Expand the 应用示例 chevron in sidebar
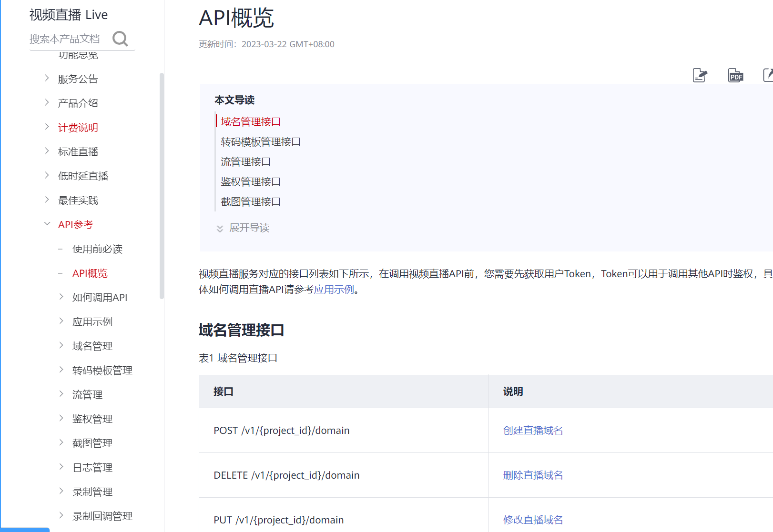Image resolution: width=773 pixels, height=532 pixels. click(61, 321)
